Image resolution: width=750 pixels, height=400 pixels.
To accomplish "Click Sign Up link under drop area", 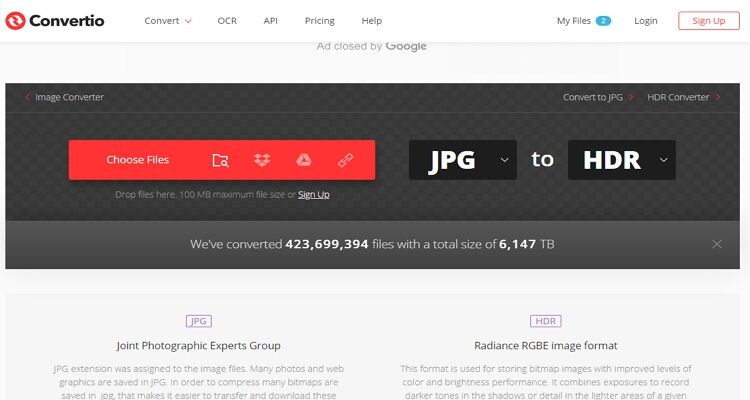I will 314,194.
